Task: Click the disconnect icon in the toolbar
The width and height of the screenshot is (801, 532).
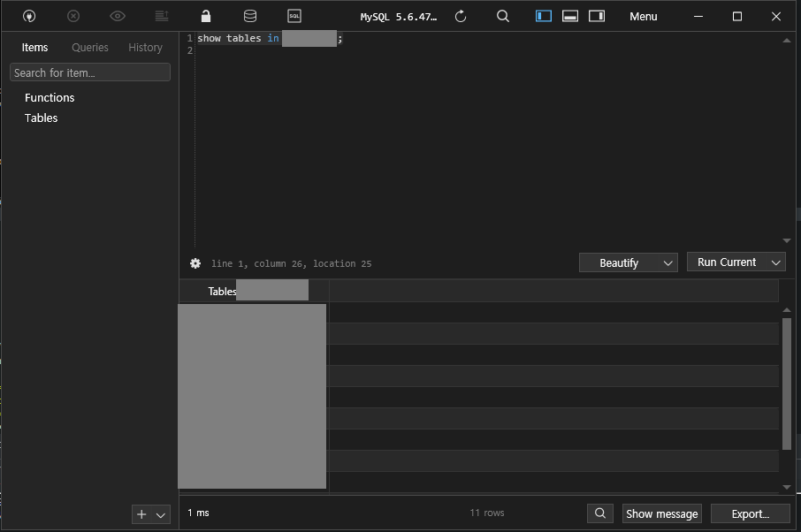Action: (73, 16)
